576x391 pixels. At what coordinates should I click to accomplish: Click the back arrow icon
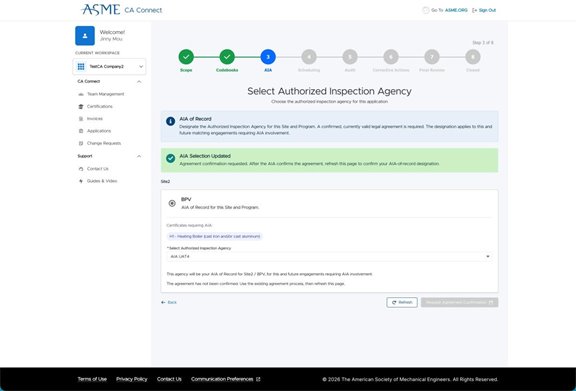[163, 302]
